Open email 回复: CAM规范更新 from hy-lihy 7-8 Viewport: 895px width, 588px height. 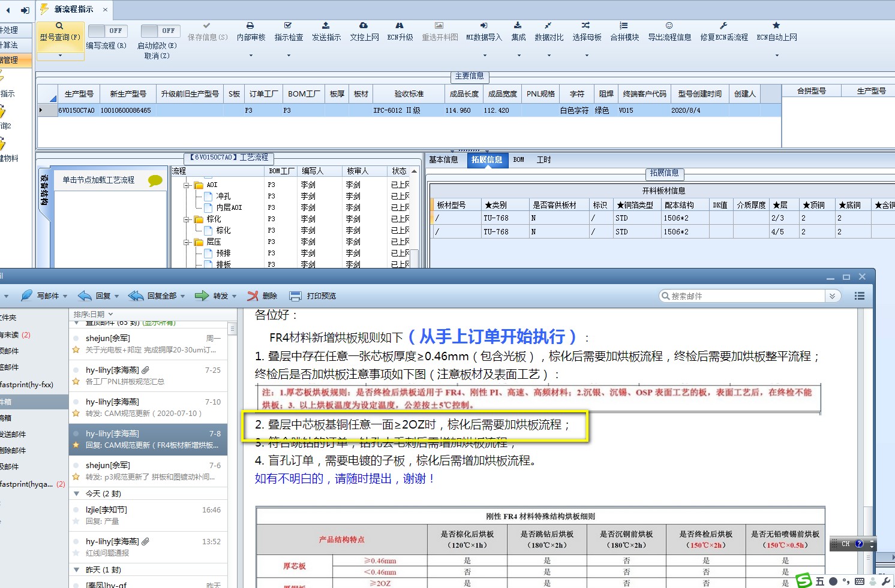pos(148,439)
